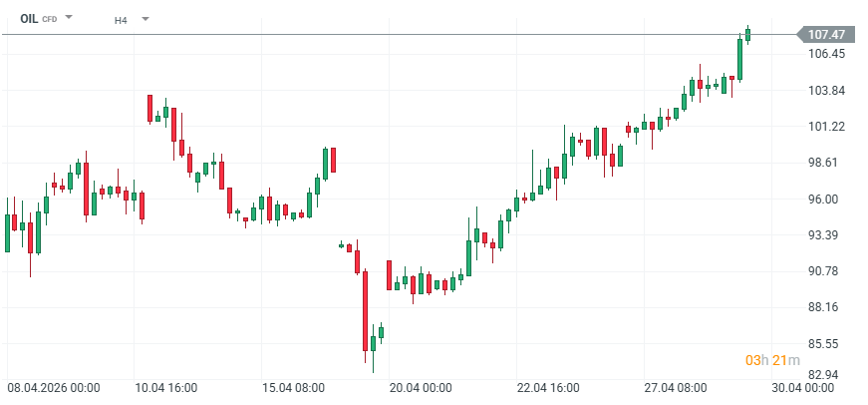The height and width of the screenshot is (405, 868).
Task: Click the current price tag 107.47
Action: (826, 35)
